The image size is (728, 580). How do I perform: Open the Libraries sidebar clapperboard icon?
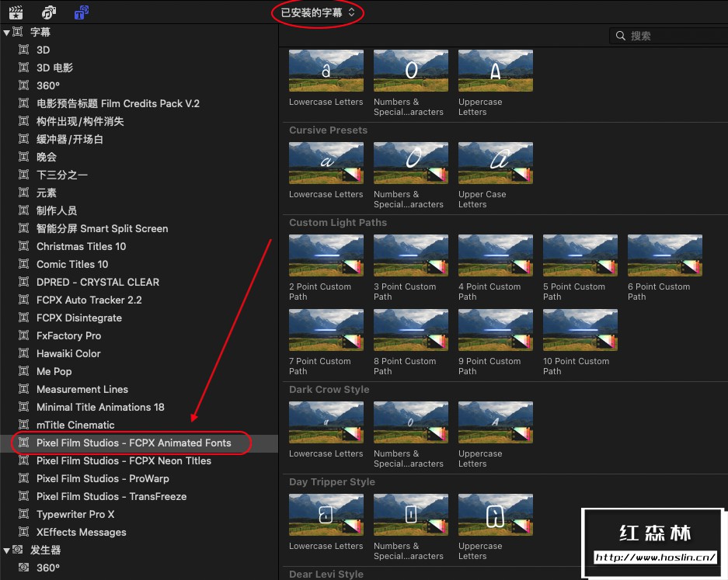(16, 12)
